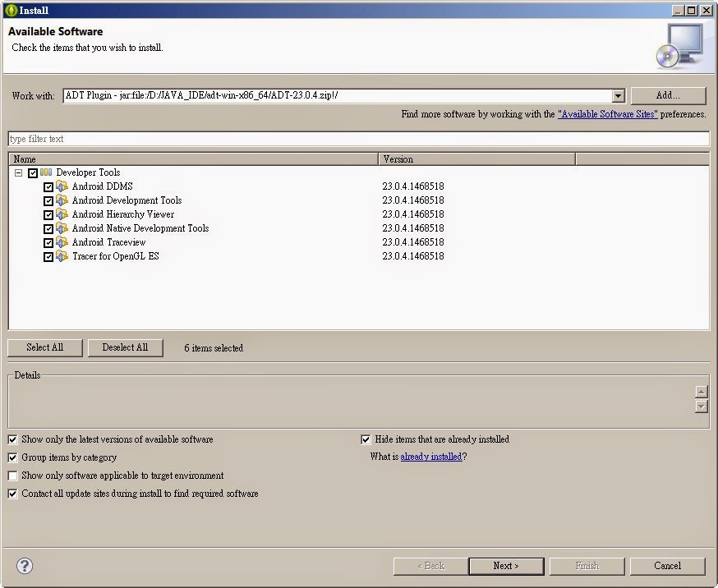Click the Version column header
This screenshot has height=588, width=718.
476,159
